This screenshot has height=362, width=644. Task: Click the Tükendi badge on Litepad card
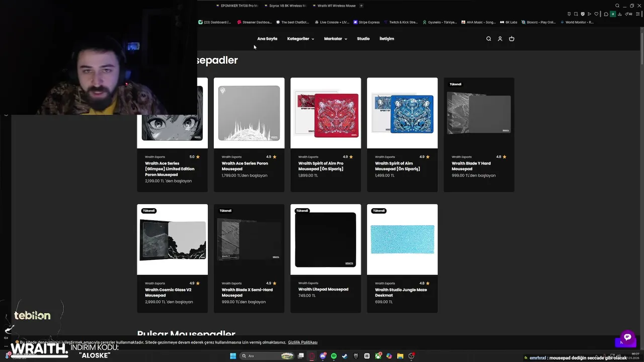pos(302,211)
